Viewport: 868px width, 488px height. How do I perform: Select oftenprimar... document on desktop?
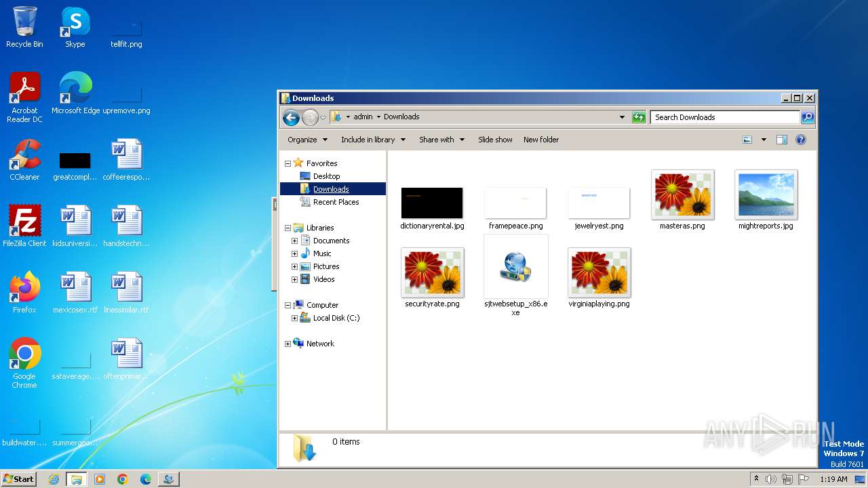tap(126, 359)
